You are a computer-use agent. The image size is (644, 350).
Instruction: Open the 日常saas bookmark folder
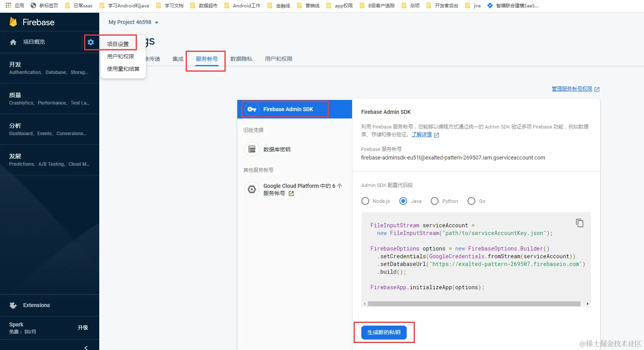click(x=79, y=5)
